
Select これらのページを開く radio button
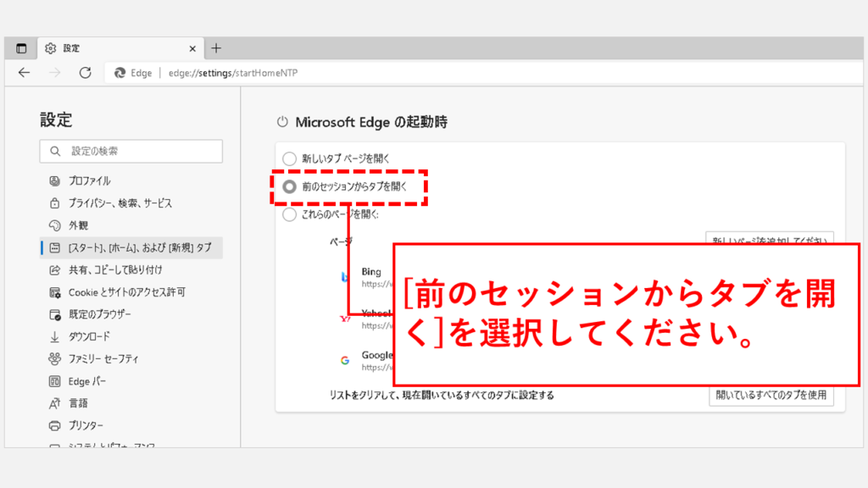coord(290,214)
